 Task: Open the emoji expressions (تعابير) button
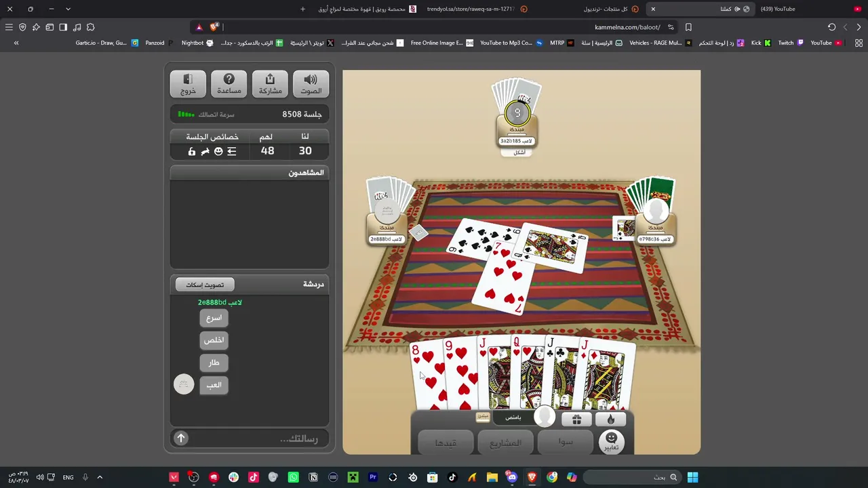[x=611, y=441]
